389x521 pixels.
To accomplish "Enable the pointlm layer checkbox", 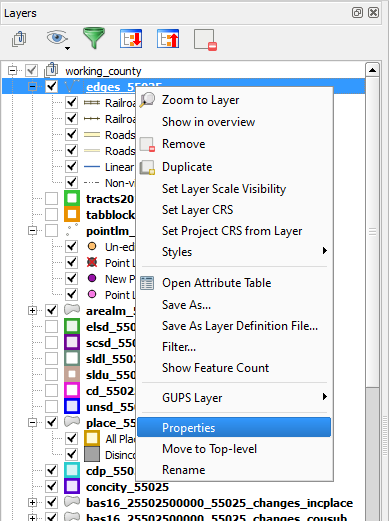I will click(x=51, y=230).
